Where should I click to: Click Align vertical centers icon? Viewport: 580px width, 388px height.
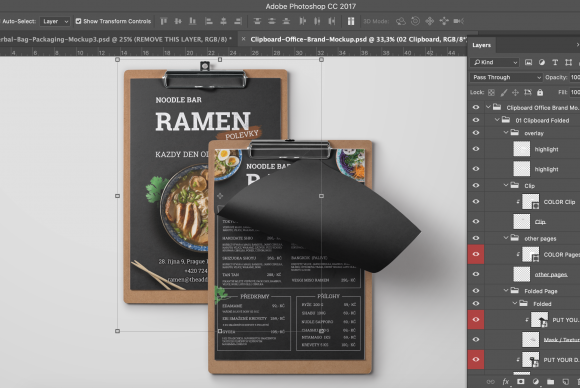coord(178,21)
